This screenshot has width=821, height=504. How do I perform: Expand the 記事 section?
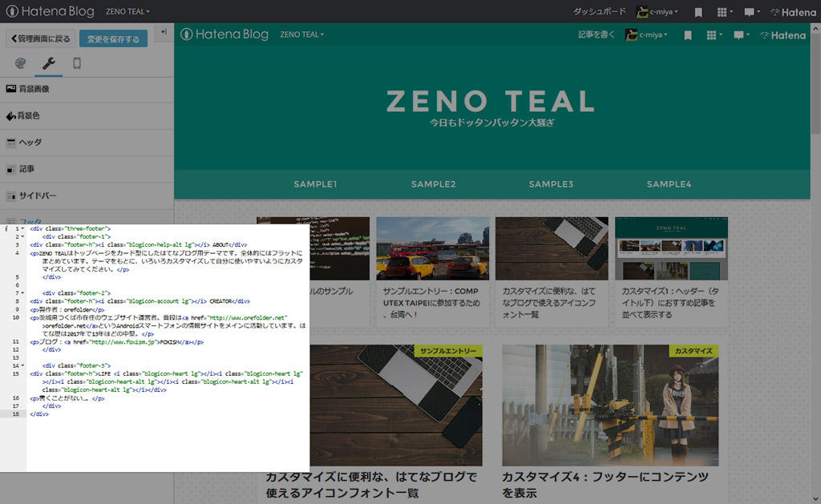[x=87, y=169]
